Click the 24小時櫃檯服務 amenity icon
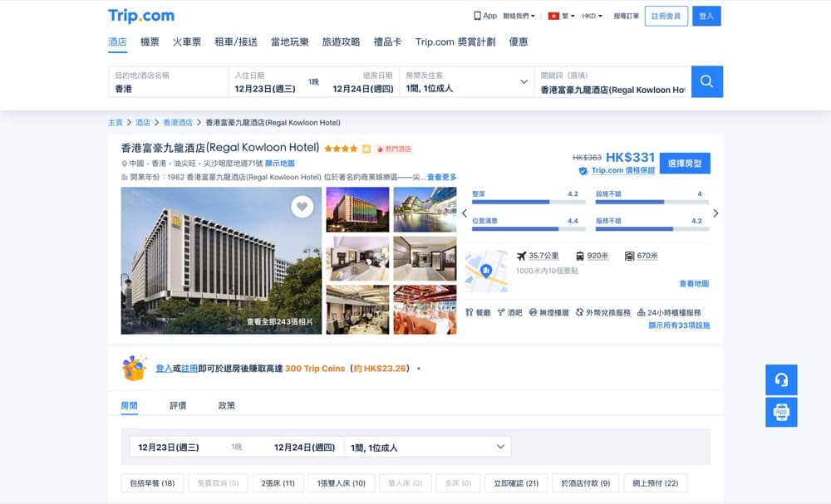This screenshot has height=504, width=831. pos(642,312)
